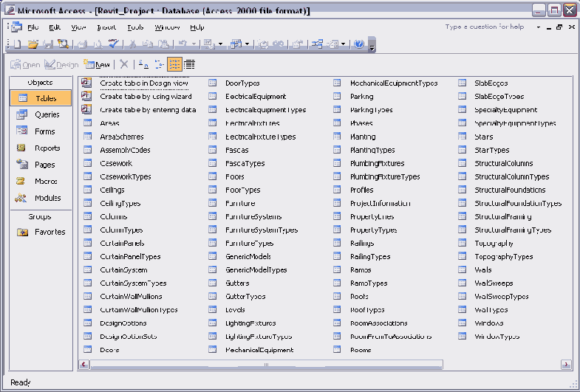Viewport: 580px width, 392px height.
Task: Open the File menu
Action: tap(33, 27)
